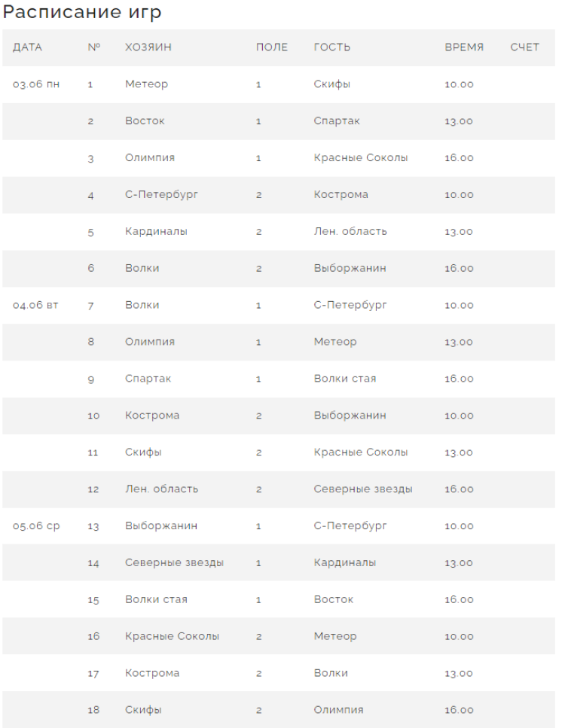Select host team Северные звезды in game 14
This screenshot has height=728, width=565.
point(174,562)
